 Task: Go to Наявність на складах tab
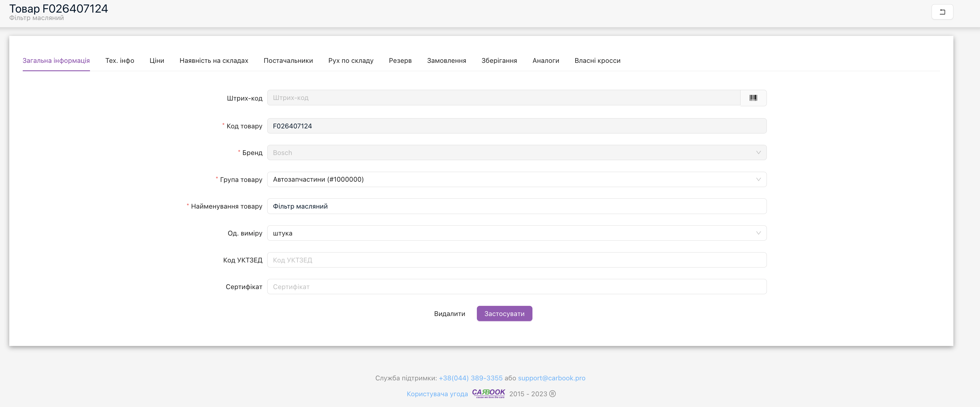point(214,60)
